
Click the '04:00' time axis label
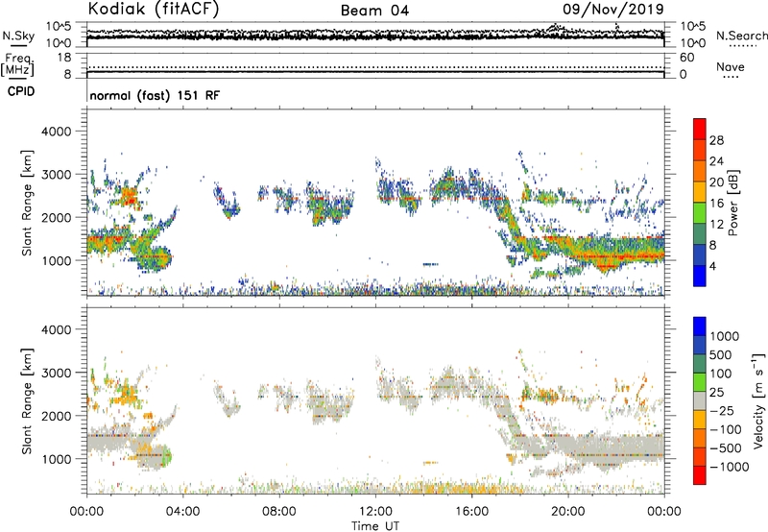click(x=183, y=512)
